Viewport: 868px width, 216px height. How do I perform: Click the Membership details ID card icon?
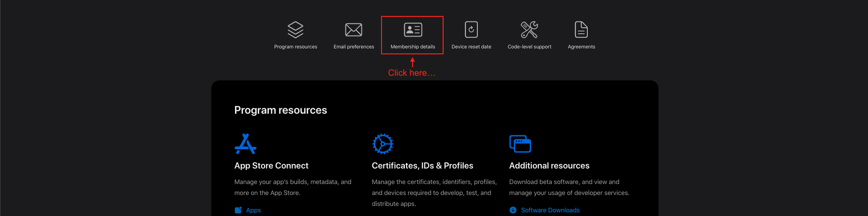click(x=413, y=30)
